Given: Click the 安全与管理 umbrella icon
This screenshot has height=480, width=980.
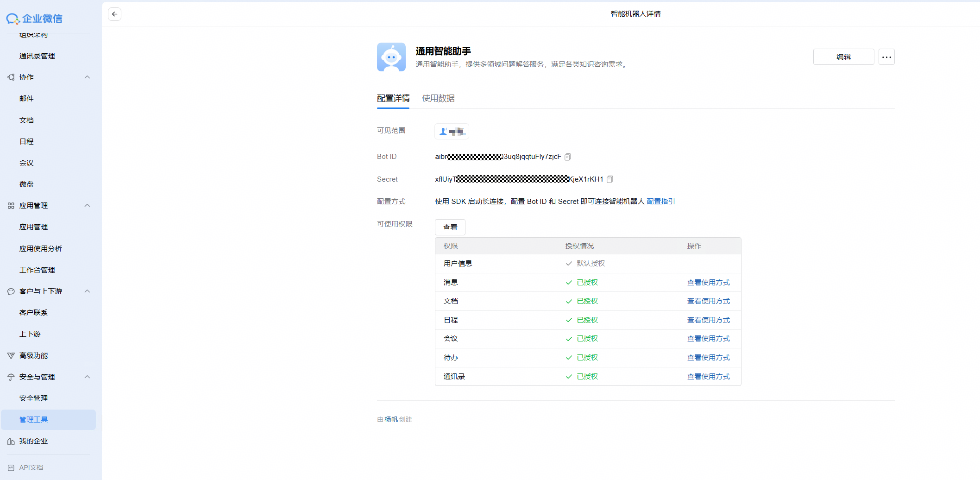Looking at the screenshot, I should point(11,377).
